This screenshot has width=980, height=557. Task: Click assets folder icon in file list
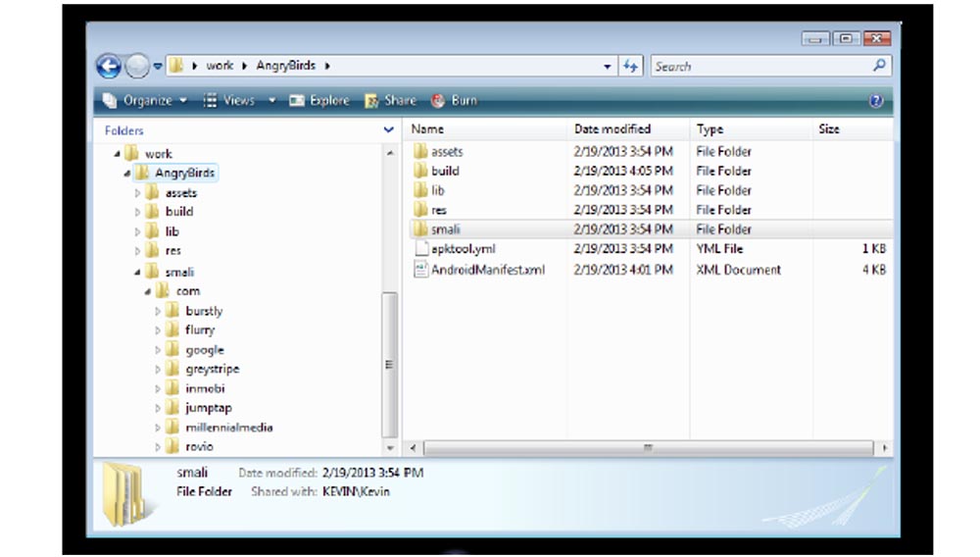(420, 151)
